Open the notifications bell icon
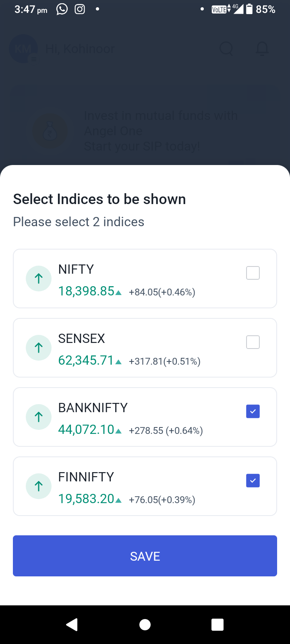This screenshot has width=290, height=644. [x=263, y=49]
